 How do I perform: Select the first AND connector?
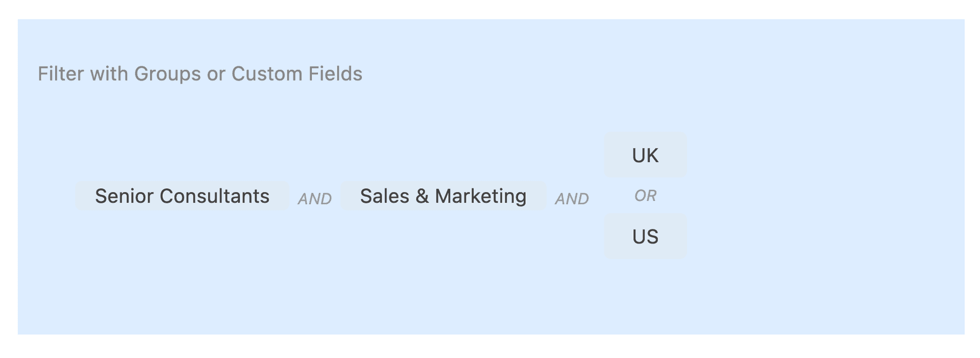(314, 198)
